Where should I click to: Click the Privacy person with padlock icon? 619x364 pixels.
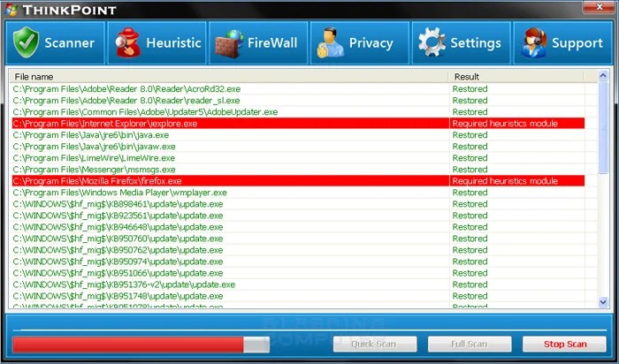coord(330,42)
